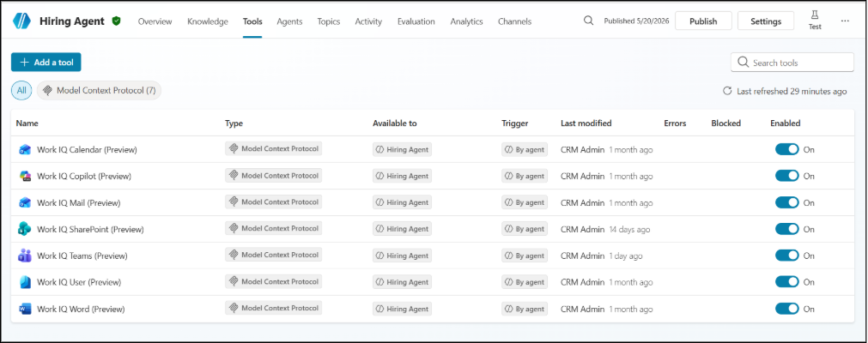Click the Add a tool button
The image size is (868, 343).
coord(46,63)
